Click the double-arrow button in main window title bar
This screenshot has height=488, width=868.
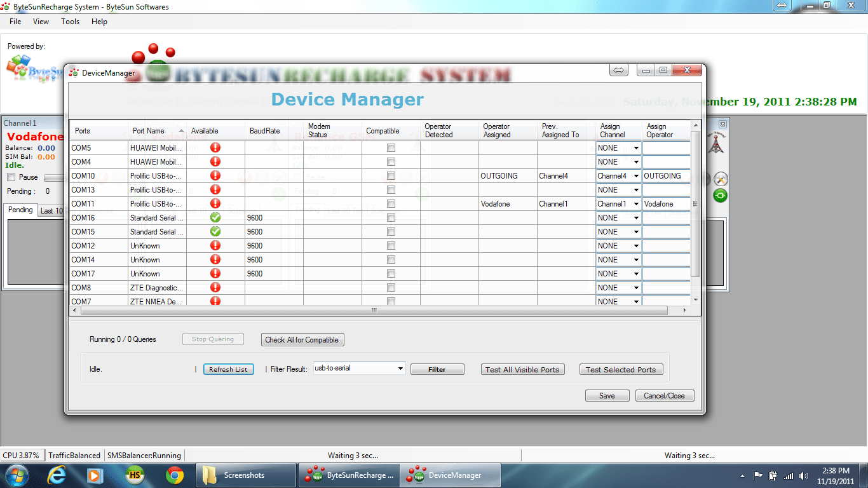tap(782, 6)
